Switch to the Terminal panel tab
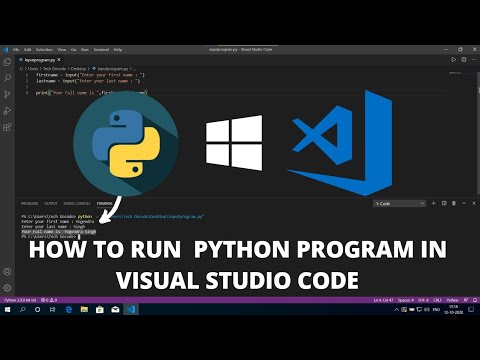 (x=104, y=203)
